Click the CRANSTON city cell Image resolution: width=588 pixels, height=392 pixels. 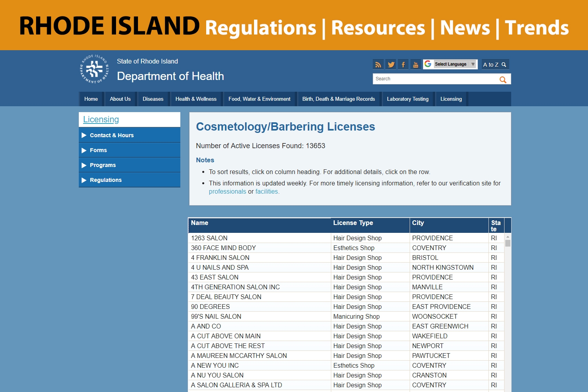click(449, 375)
